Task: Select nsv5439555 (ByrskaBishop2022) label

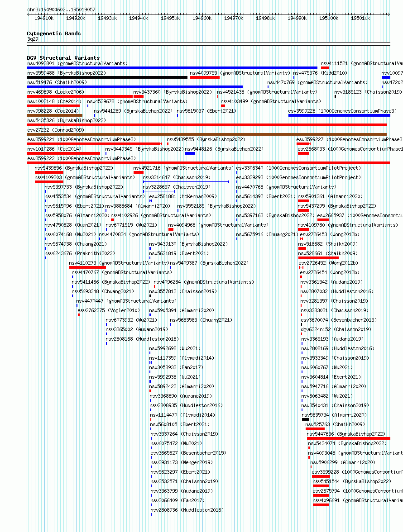Action: 206,139
